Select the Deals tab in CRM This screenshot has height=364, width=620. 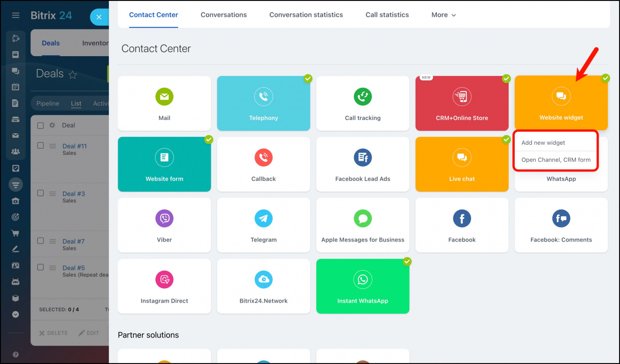51,43
